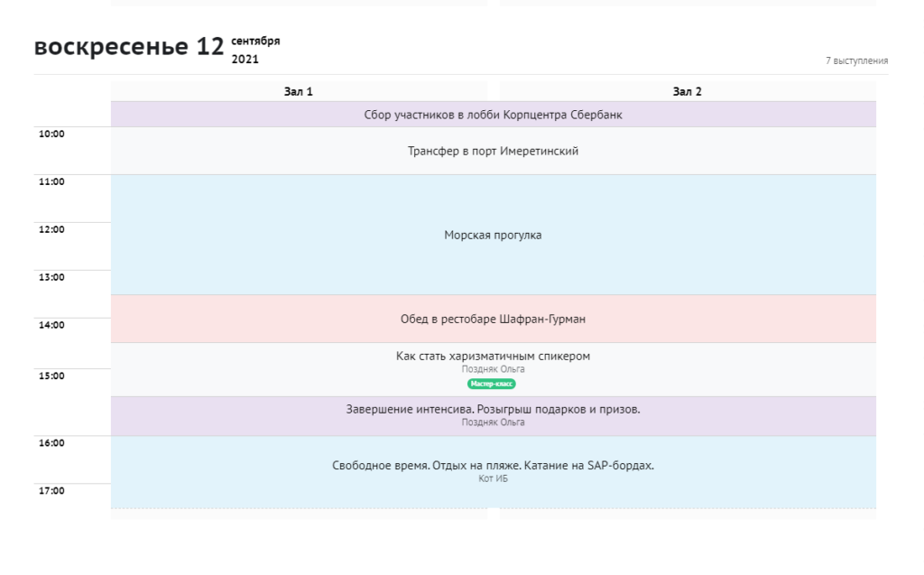This screenshot has width=924, height=575.
Task: Click Поздняк Ольга under Завершение интенсива
Action: coord(493,422)
